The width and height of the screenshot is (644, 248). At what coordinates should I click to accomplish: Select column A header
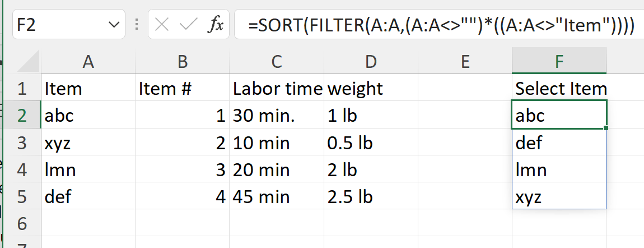click(88, 62)
